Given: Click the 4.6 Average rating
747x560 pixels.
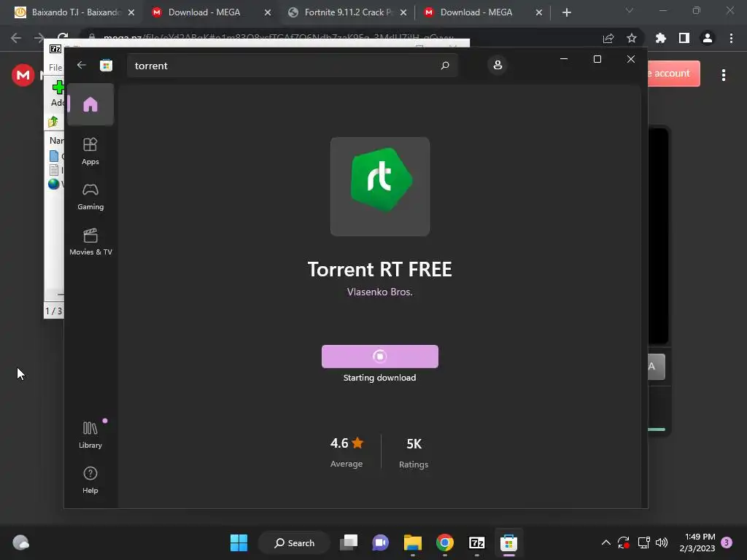Looking at the screenshot, I should click(x=347, y=452).
